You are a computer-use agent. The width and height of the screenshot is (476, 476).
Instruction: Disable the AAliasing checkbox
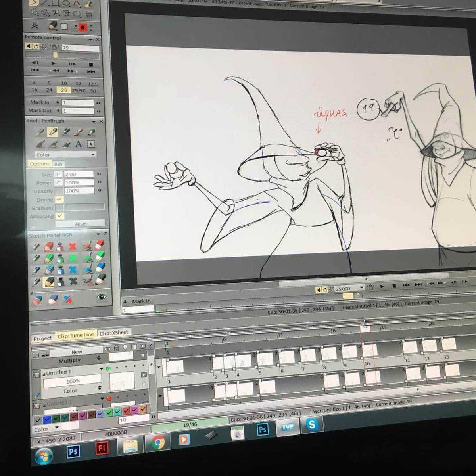coord(59,216)
